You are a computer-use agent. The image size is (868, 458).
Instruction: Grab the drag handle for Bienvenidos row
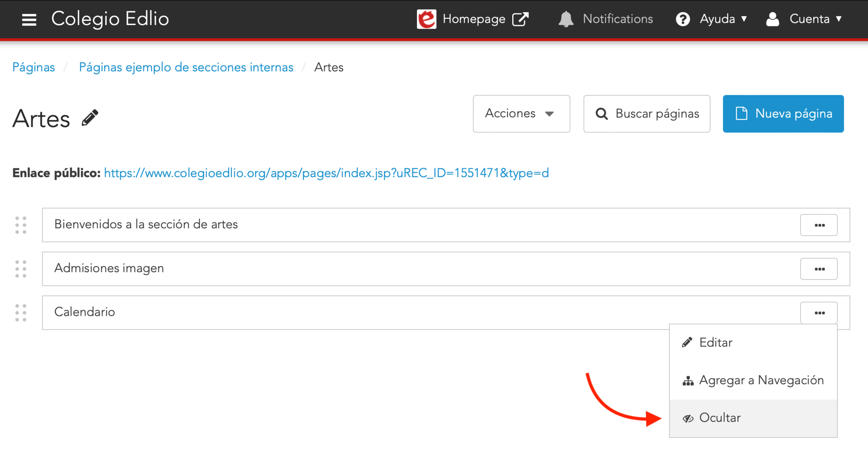tap(21, 225)
